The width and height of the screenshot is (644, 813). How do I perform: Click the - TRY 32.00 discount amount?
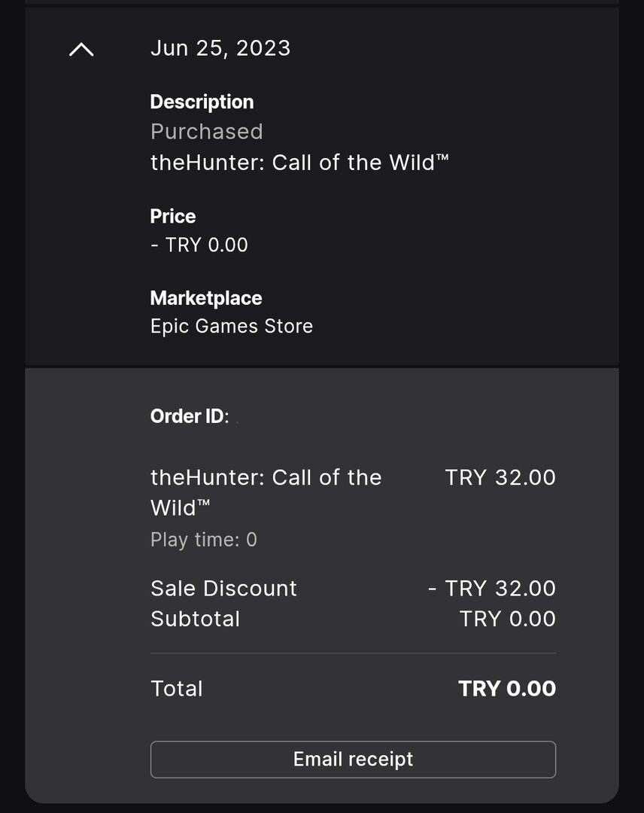492,588
